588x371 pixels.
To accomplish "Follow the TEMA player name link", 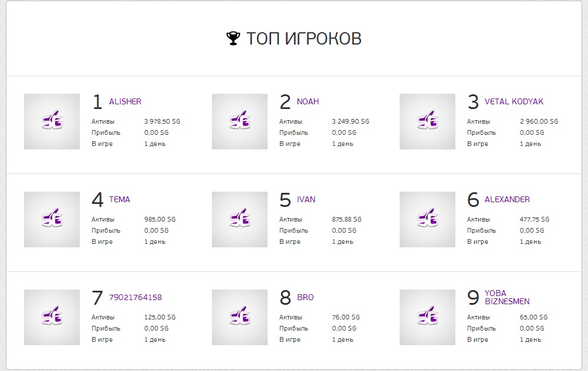I will click(x=120, y=199).
